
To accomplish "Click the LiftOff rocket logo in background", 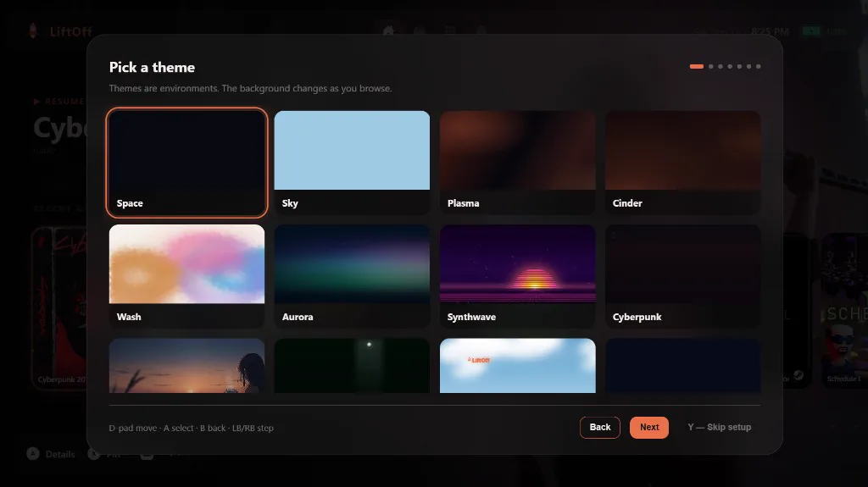I will pyautogui.click(x=33, y=31).
